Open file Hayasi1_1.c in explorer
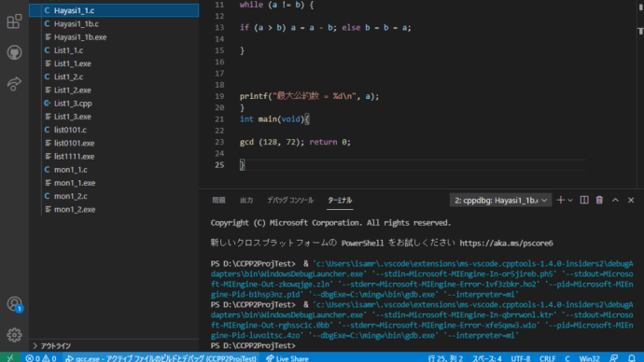 point(114,10)
